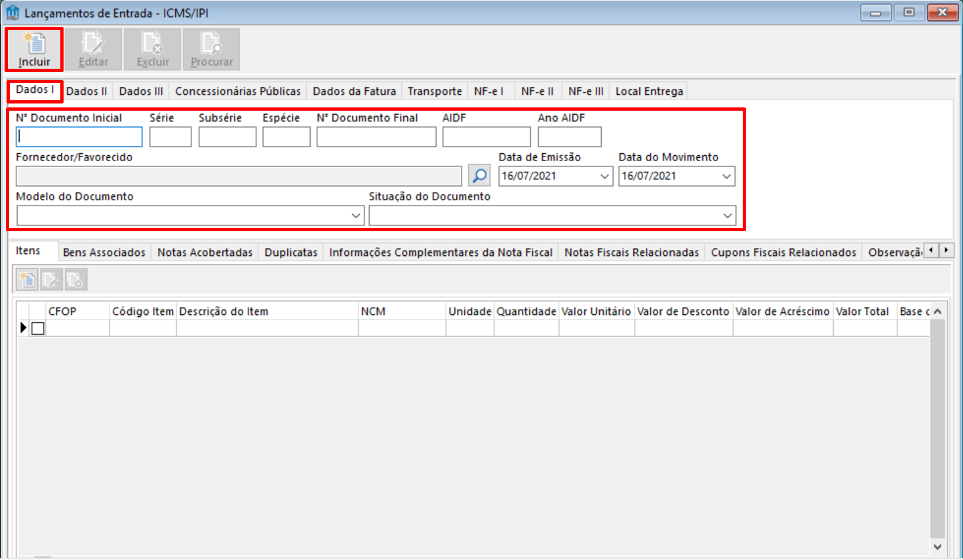Open Concessionárias Públicas tab
The image size is (963, 560).
pyautogui.click(x=238, y=91)
